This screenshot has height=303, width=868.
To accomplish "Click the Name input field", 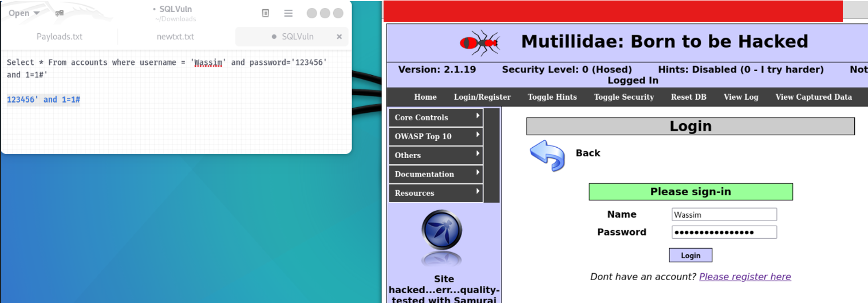I will pyautogui.click(x=724, y=215).
